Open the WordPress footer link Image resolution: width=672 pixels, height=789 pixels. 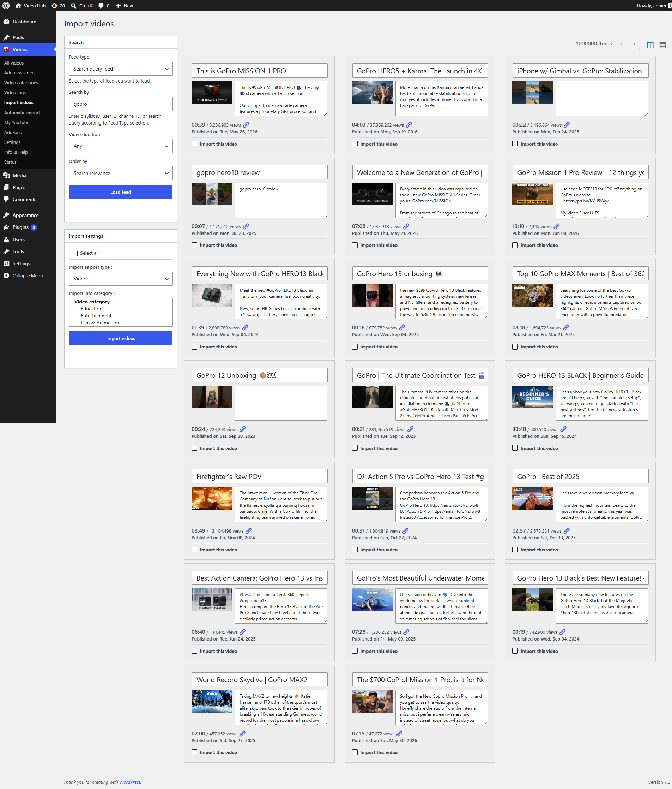[130, 782]
